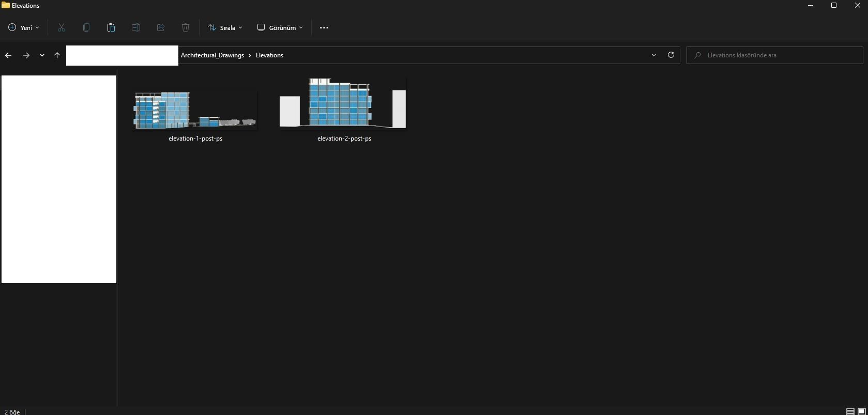The width and height of the screenshot is (868, 415).
Task: Open address bar history dropdown
Action: click(654, 55)
